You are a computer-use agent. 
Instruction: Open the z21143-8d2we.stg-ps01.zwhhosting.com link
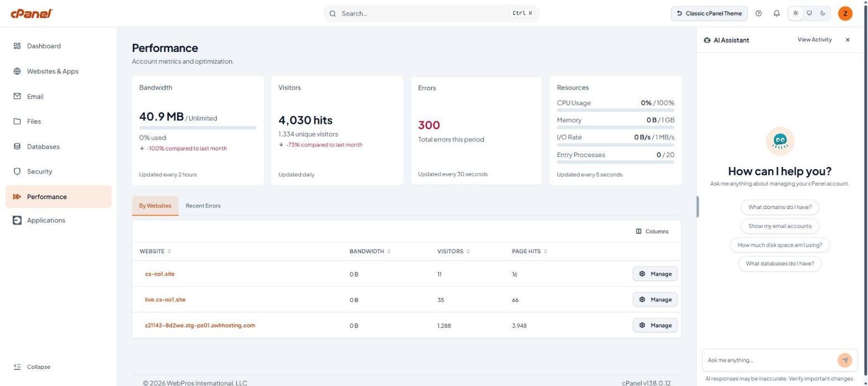[x=200, y=325]
